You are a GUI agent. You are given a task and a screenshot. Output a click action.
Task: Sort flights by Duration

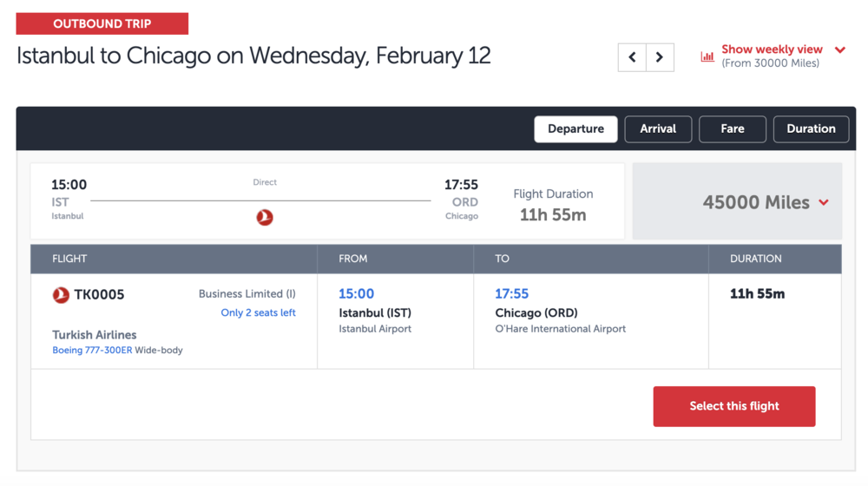[x=811, y=128]
